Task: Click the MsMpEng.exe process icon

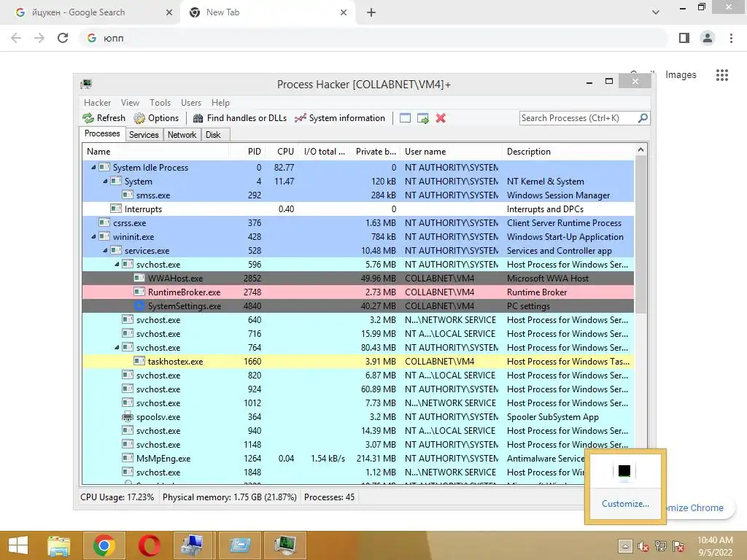Action: (127, 458)
